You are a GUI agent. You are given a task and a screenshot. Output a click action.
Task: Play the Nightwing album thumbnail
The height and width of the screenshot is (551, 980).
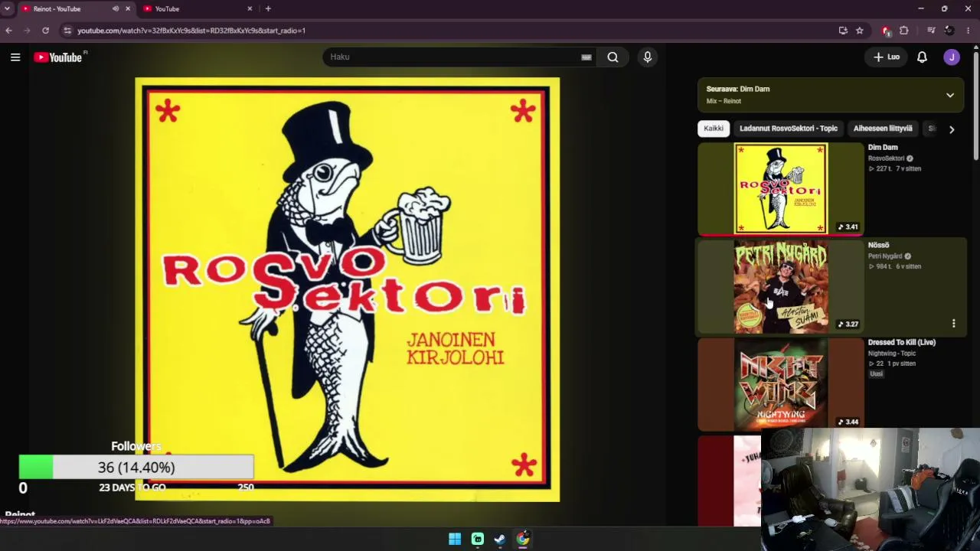pyautogui.click(x=781, y=384)
